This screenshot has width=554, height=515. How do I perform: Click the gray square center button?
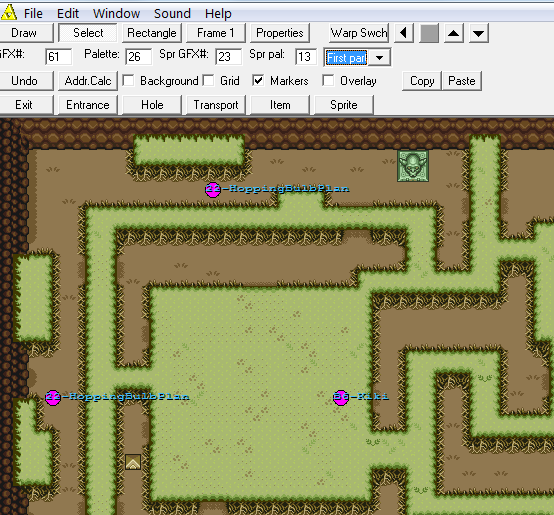429,33
